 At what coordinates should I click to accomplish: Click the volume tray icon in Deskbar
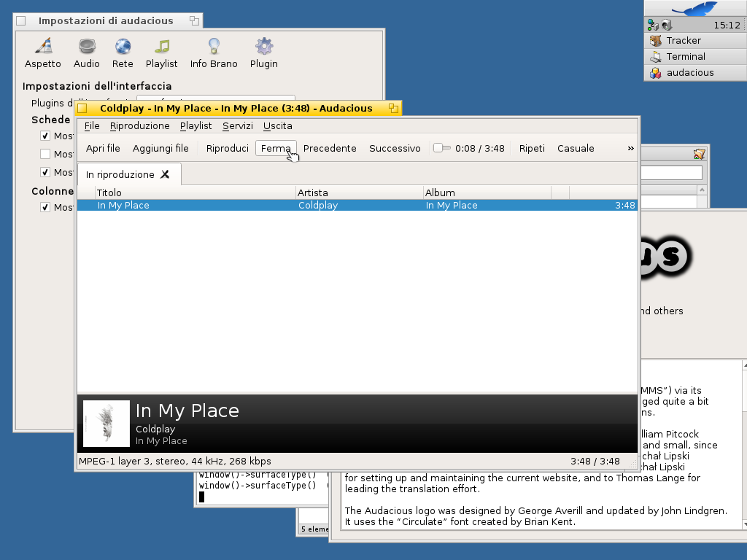pyautogui.click(x=666, y=25)
